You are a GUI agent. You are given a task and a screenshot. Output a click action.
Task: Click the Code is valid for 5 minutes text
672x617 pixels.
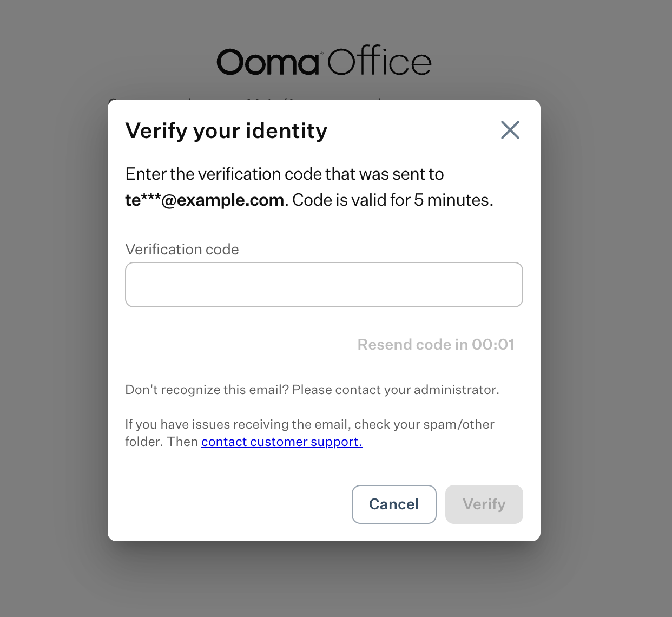tap(392, 200)
